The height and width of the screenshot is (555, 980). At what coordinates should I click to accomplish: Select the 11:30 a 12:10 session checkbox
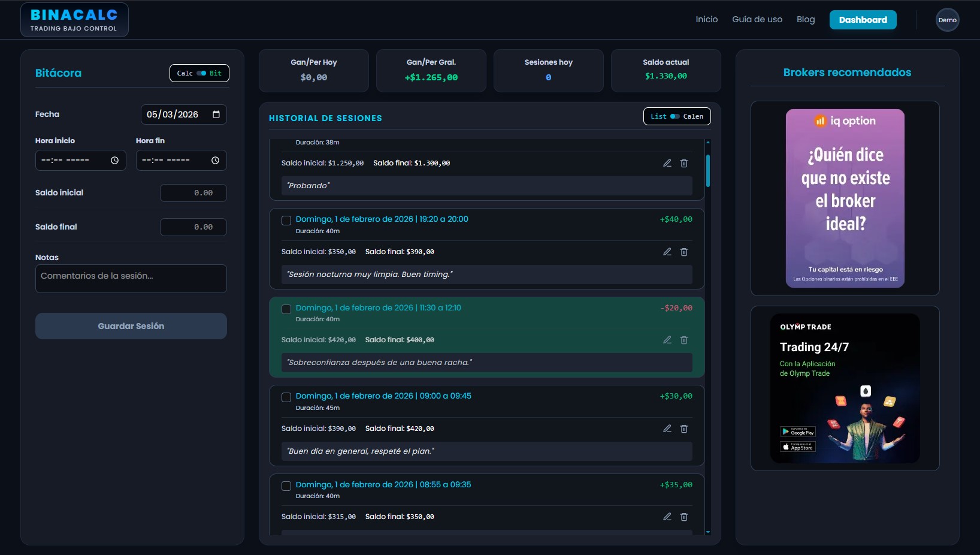tap(286, 309)
